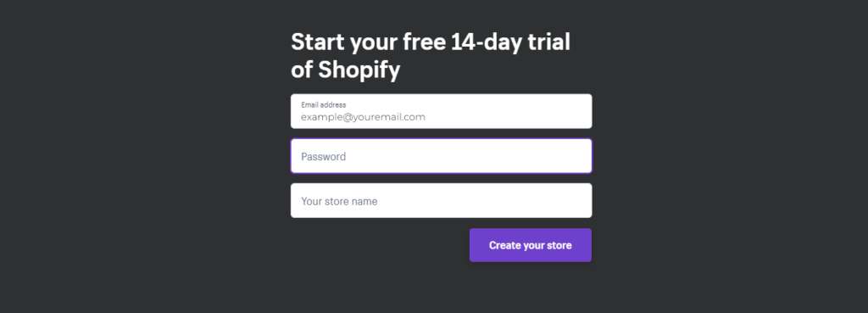Click the word Shopify in the heading
Viewport: 868px width, 313px height.
(359, 71)
